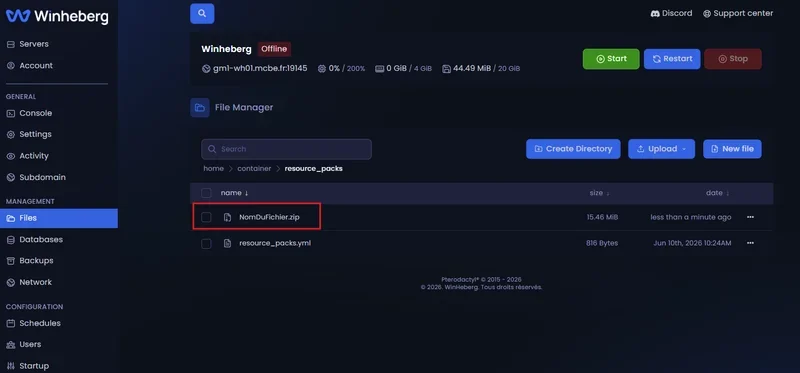800x373 pixels.
Task: Click the resource_packs.yml file icon
Action: tap(228, 243)
